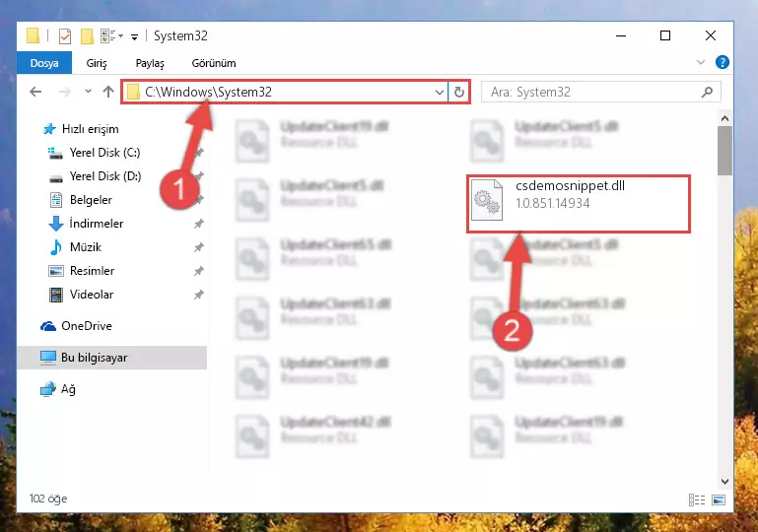Screen dimensions: 758x532
Task: Select the csdemosnippet.dll file
Action: [x=579, y=204]
